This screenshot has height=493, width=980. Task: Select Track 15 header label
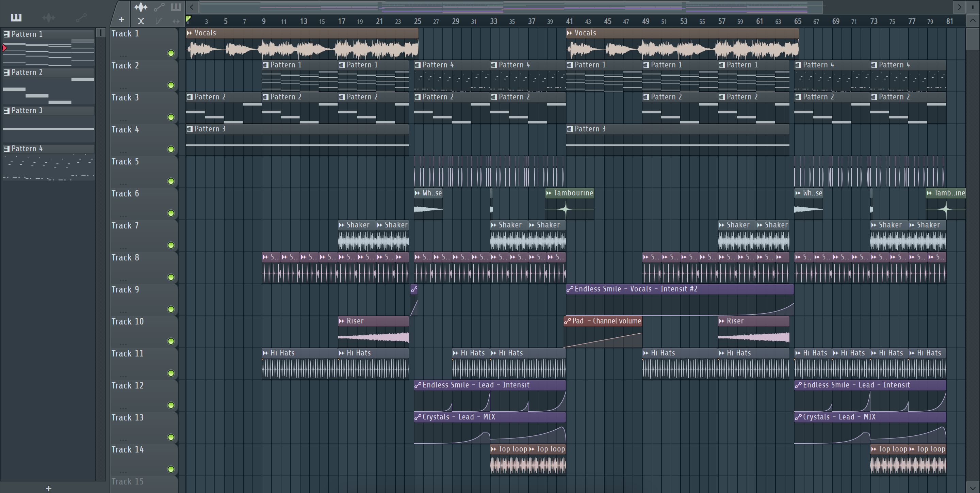(128, 481)
